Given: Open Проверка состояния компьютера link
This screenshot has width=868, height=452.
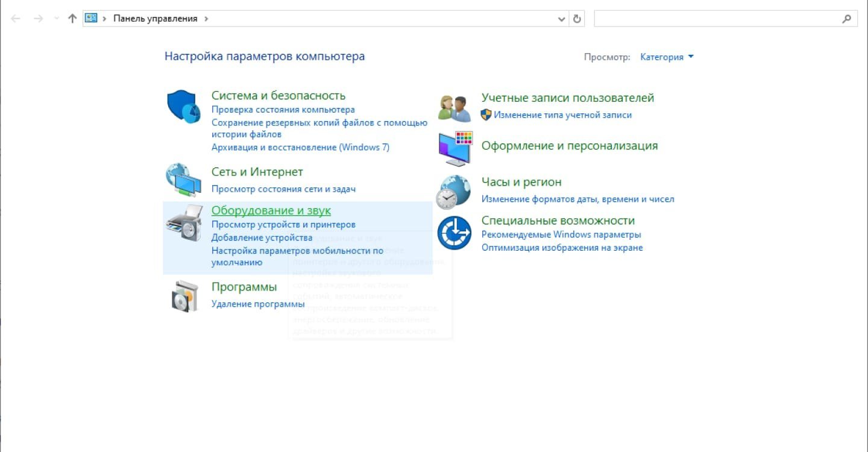Looking at the screenshot, I should click(283, 110).
